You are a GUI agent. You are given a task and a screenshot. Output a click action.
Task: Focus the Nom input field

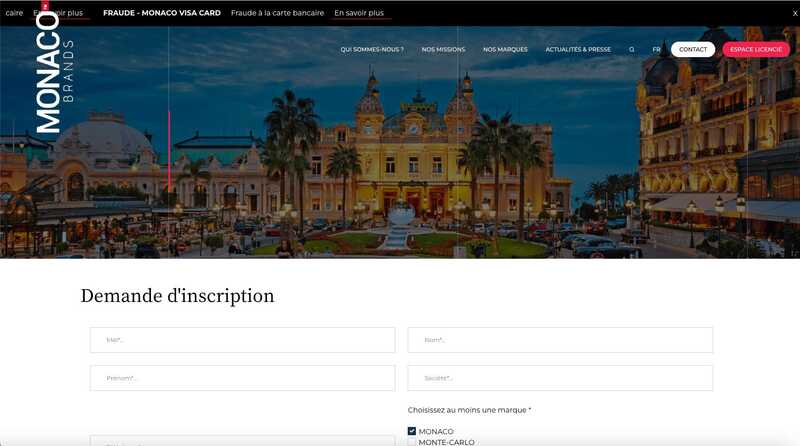(x=560, y=340)
